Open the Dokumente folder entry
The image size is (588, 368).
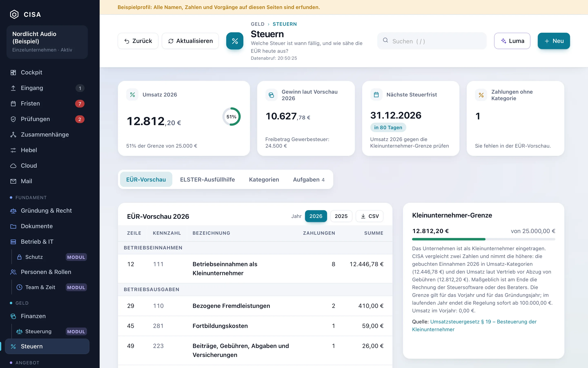[47, 226]
